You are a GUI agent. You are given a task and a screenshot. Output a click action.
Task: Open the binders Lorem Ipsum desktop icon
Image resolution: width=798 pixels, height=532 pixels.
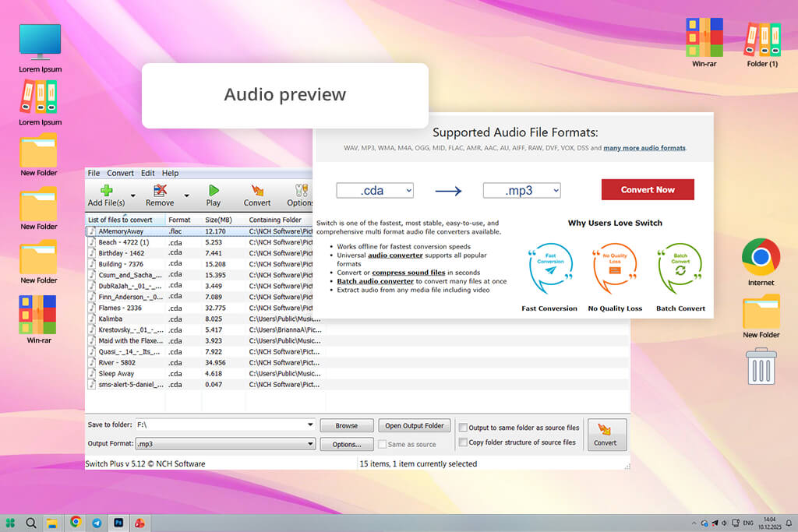(x=41, y=104)
